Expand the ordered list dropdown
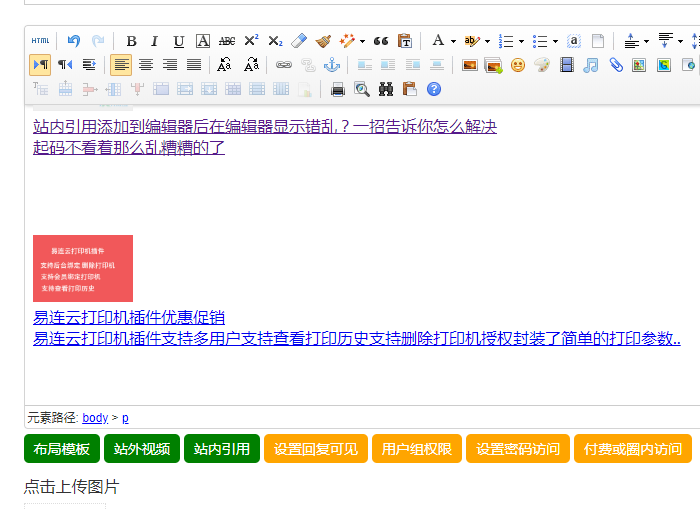Screen dimensions: 700x510 click(521, 41)
